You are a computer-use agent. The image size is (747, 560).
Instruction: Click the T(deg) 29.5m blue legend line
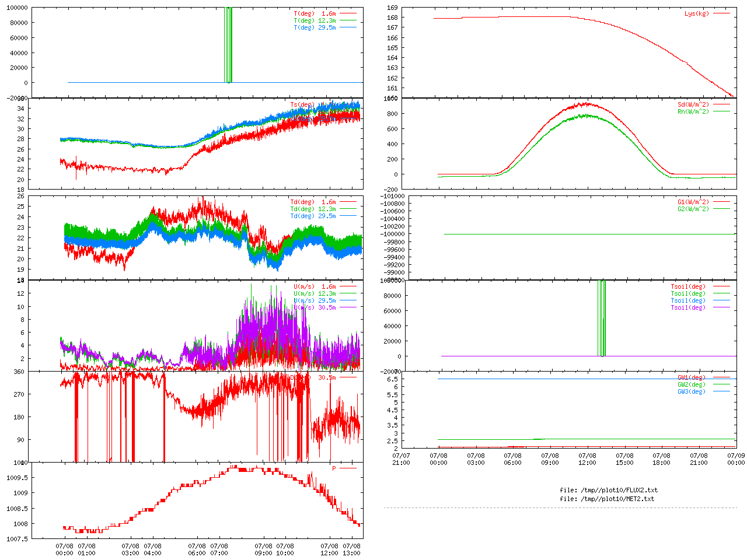coord(348,27)
